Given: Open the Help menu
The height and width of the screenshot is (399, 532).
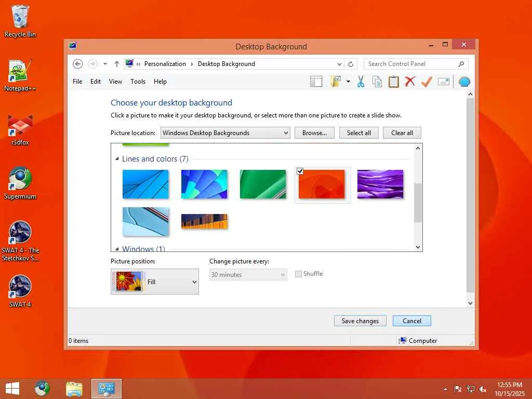Looking at the screenshot, I should 160,82.
